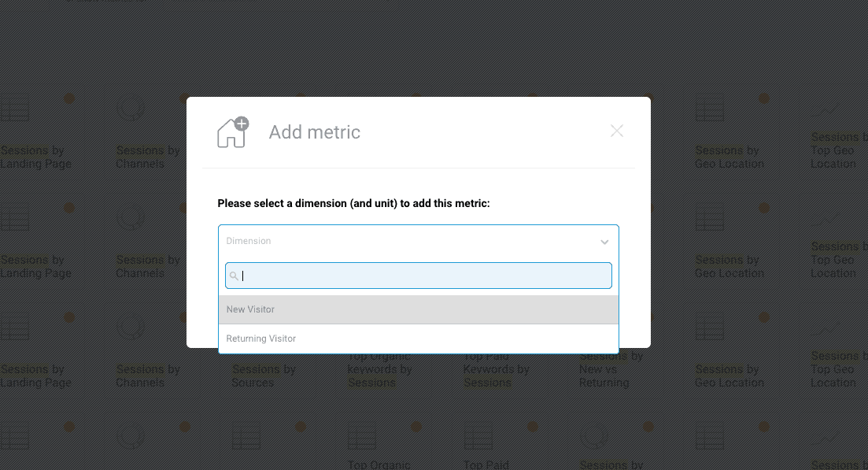868x470 pixels.
Task: Toggle orange dot on topmost Sessions by Landing Page
Action: (x=69, y=98)
